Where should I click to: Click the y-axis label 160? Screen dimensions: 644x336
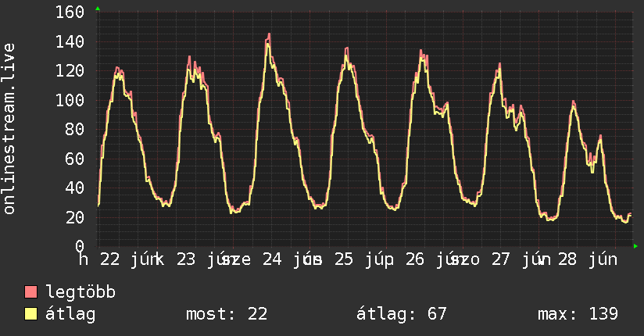click(70, 12)
